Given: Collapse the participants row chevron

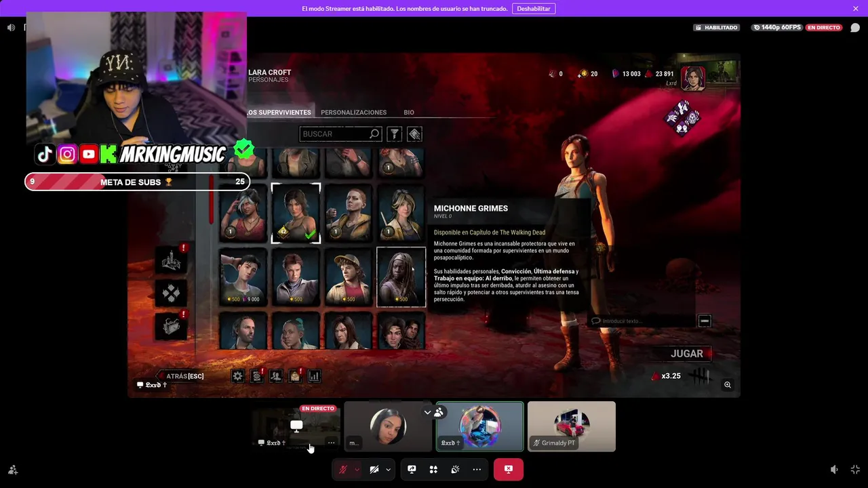Looking at the screenshot, I should pyautogui.click(x=427, y=412).
